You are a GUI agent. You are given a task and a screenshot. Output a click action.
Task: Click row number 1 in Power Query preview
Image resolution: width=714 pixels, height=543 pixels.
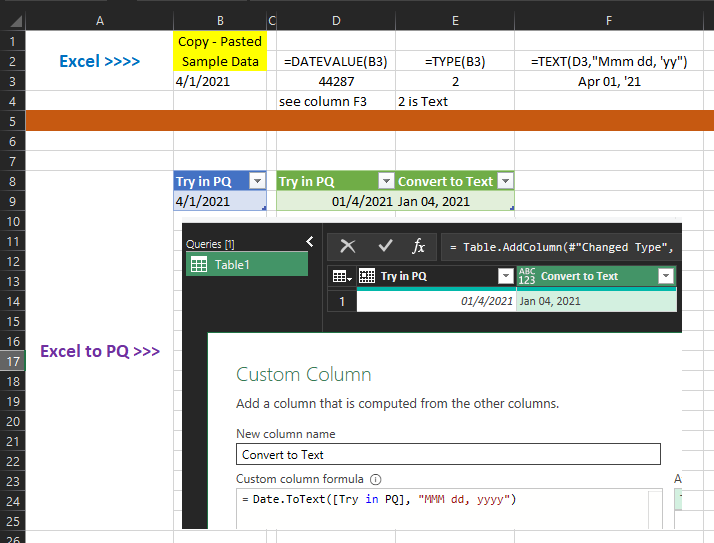point(342,301)
